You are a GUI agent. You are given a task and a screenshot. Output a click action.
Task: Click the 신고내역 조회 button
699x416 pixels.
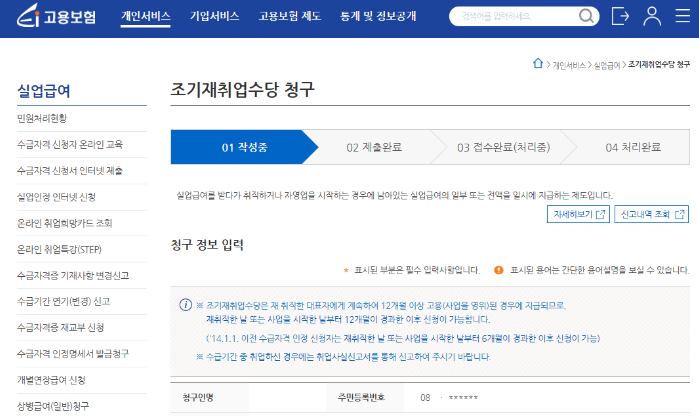point(652,214)
